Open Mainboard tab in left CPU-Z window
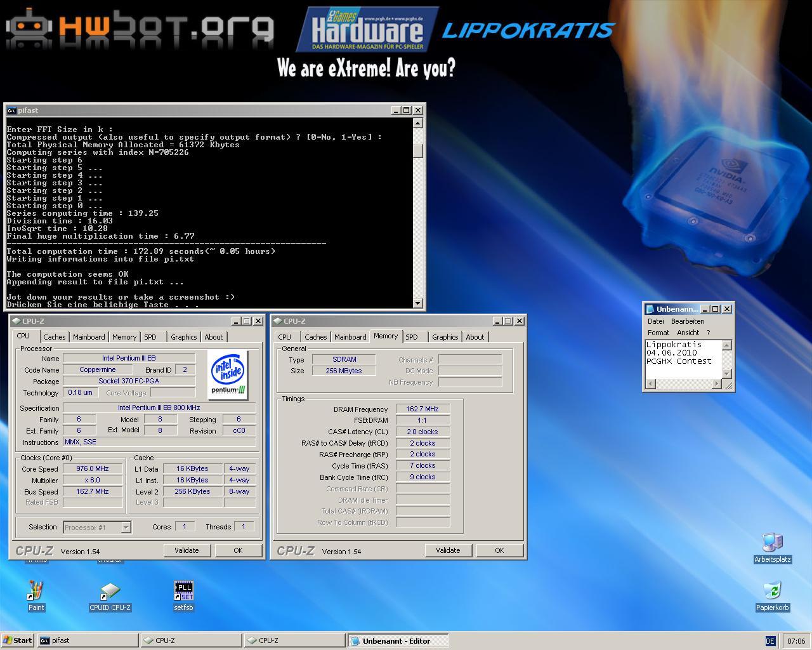The height and width of the screenshot is (650, 812). pyautogui.click(x=89, y=337)
